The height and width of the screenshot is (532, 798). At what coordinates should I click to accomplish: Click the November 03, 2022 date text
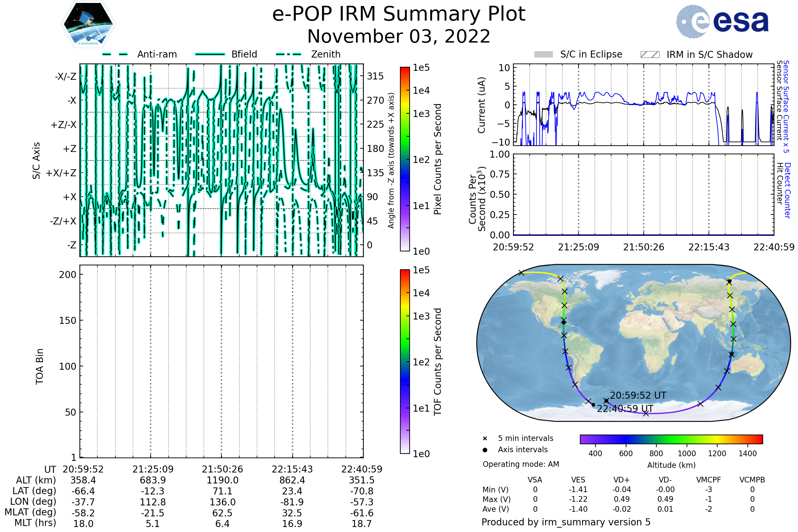[x=399, y=36]
